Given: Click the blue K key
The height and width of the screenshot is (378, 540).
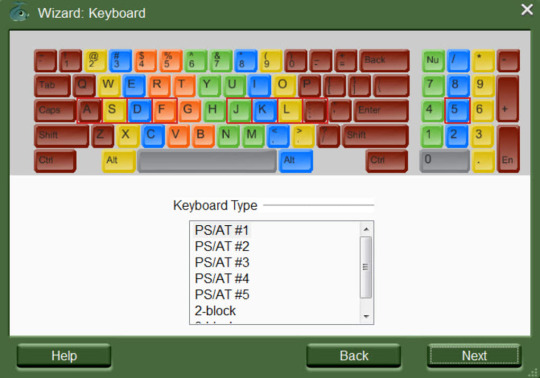Looking at the screenshot, I should [x=264, y=111].
